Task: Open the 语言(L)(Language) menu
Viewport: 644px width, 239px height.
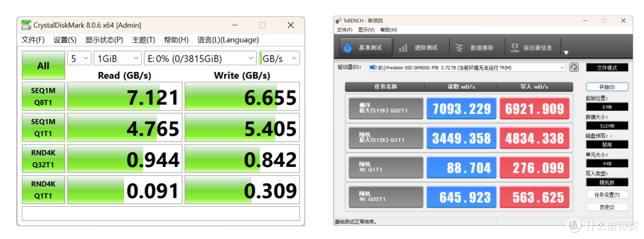Action: 228,40
